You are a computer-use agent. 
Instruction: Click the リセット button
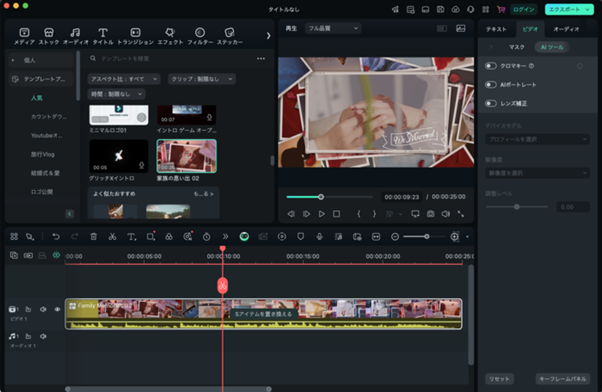pyautogui.click(x=499, y=379)
